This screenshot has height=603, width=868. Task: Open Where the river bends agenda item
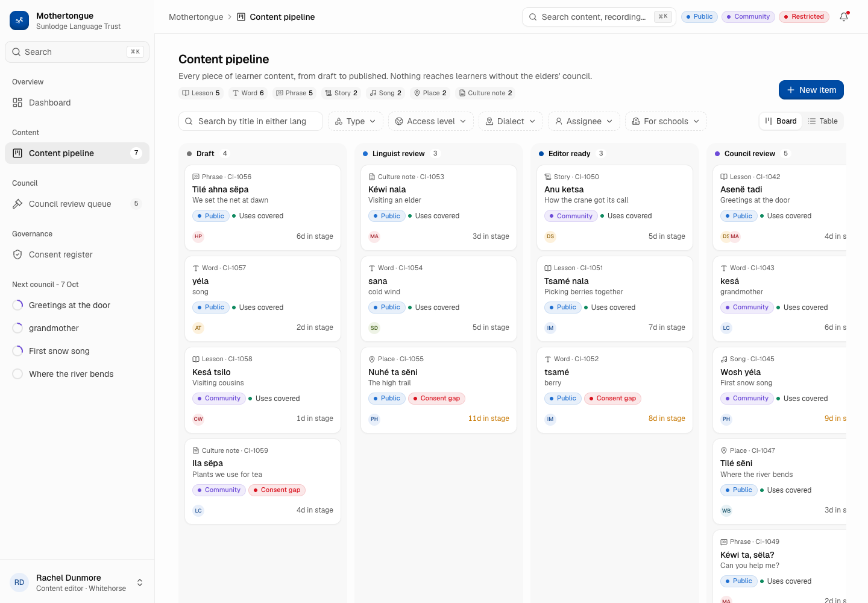point(77,374)
